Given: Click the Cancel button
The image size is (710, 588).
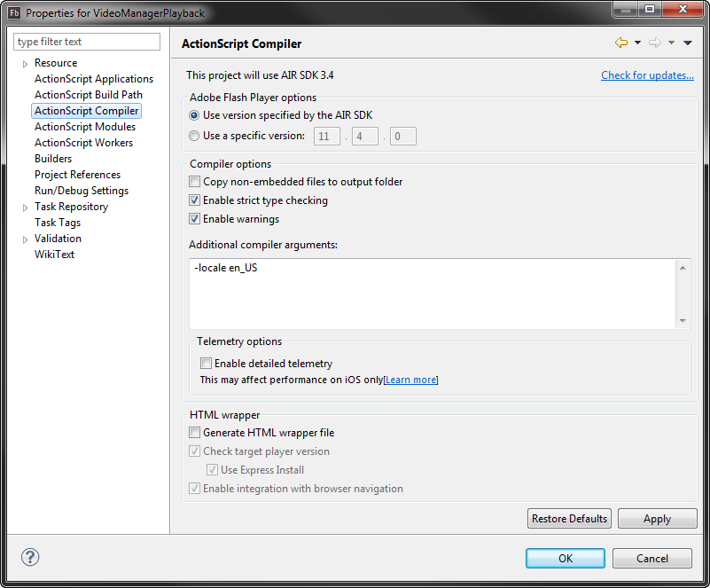Looking at the screenshot, I should [x=652, y=558].
